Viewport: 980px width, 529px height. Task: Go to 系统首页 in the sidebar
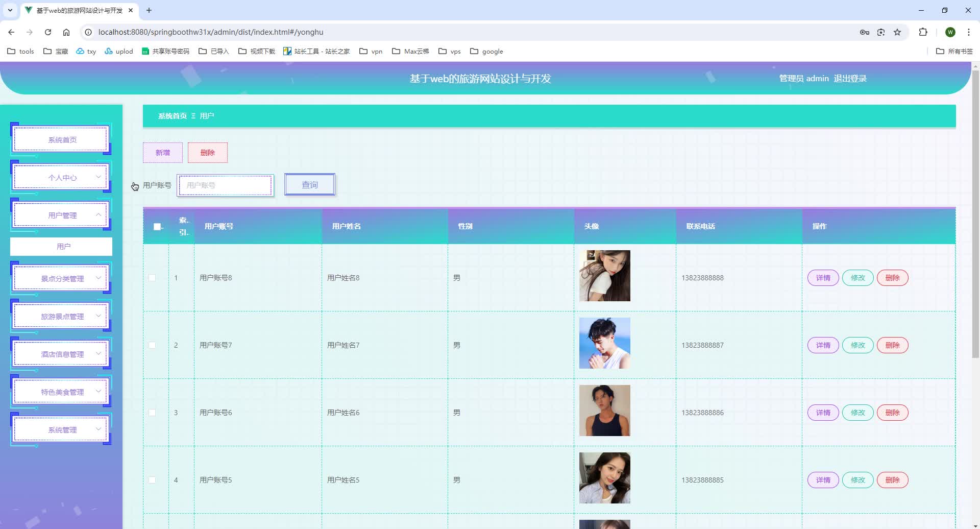point(61,139)
